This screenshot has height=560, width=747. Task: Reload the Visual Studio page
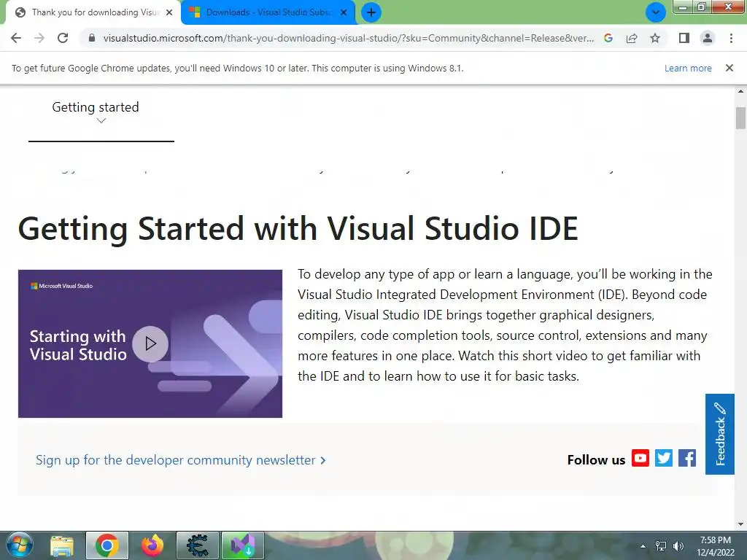pyautogui.click(x=63, y=38)
